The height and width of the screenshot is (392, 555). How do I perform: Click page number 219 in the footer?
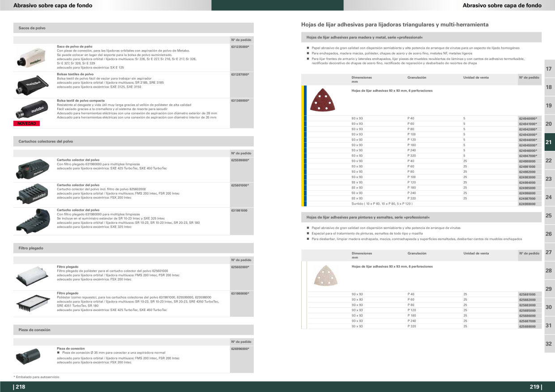(x=535, y=387)
